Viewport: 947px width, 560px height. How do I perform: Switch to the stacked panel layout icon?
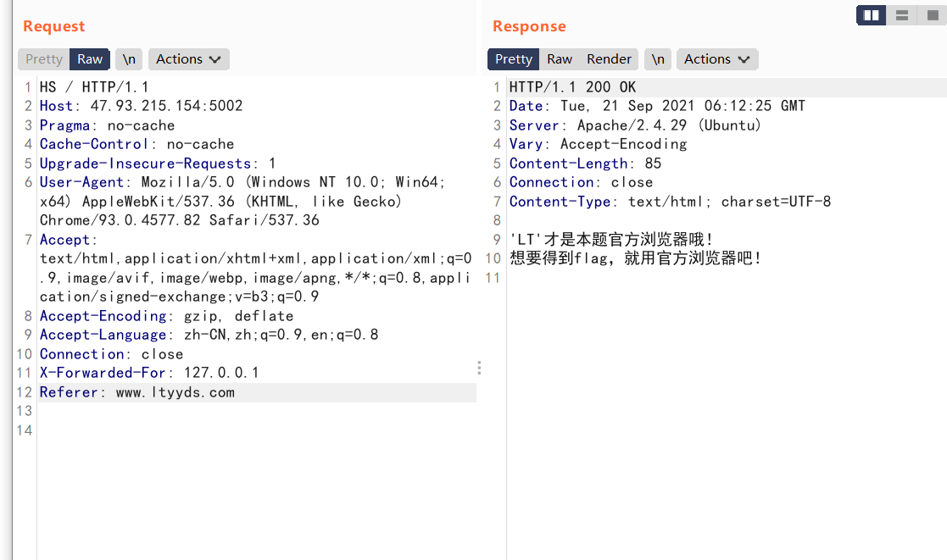[901, 15]
